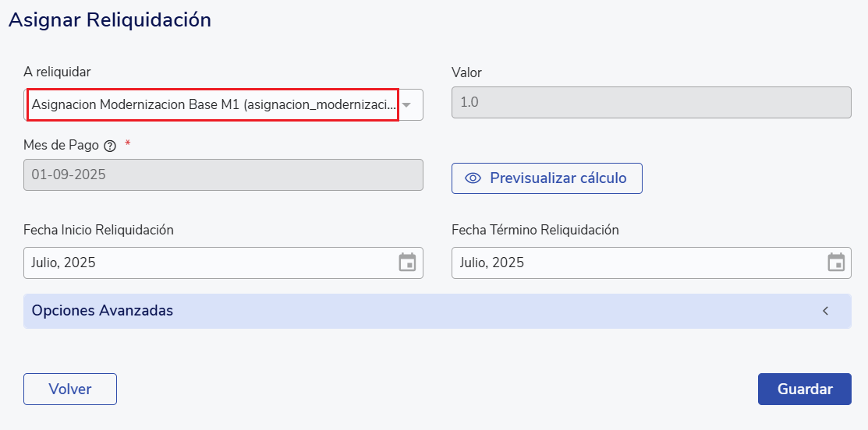This screenshot has width=868, height=430.
Task: Click the eye icon in Previsualizar cálculo
Action: click(473, 178)
